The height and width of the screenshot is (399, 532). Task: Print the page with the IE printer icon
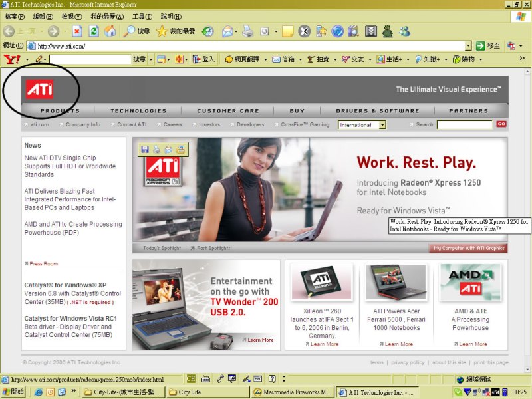point(248,31)
